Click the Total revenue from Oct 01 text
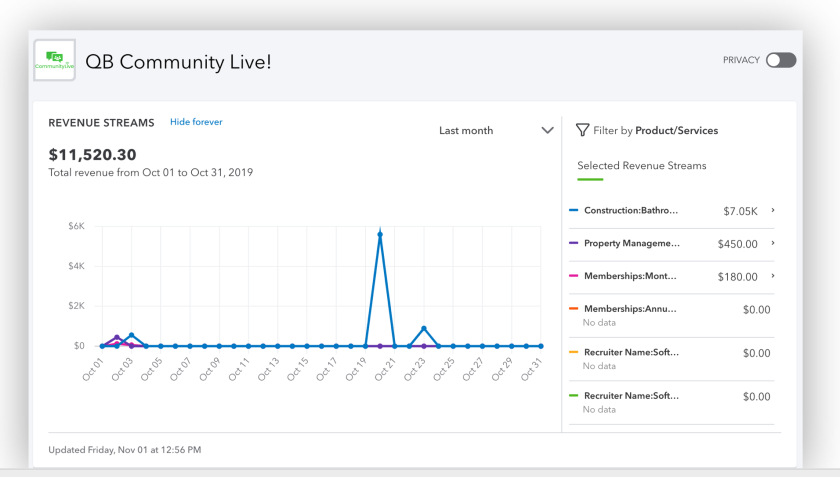This screenshot has width=840, height=477. [x=151, y=173]
